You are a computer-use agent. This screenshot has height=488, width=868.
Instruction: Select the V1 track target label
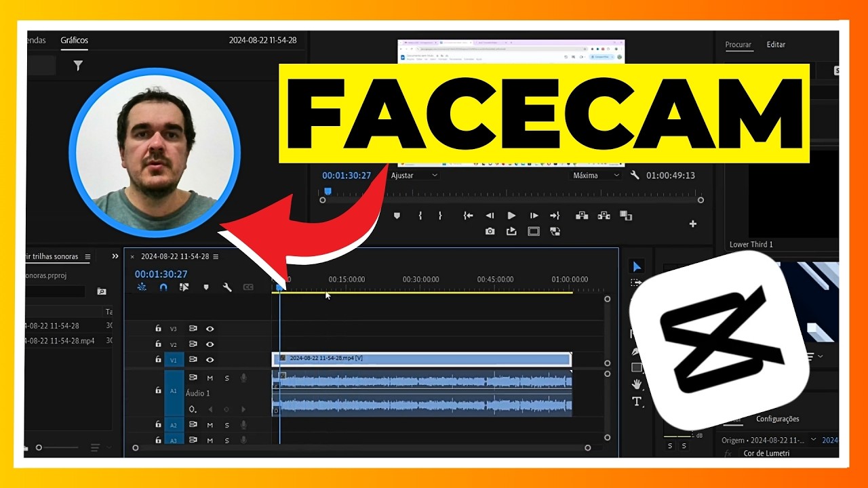[x=174, y=360]
